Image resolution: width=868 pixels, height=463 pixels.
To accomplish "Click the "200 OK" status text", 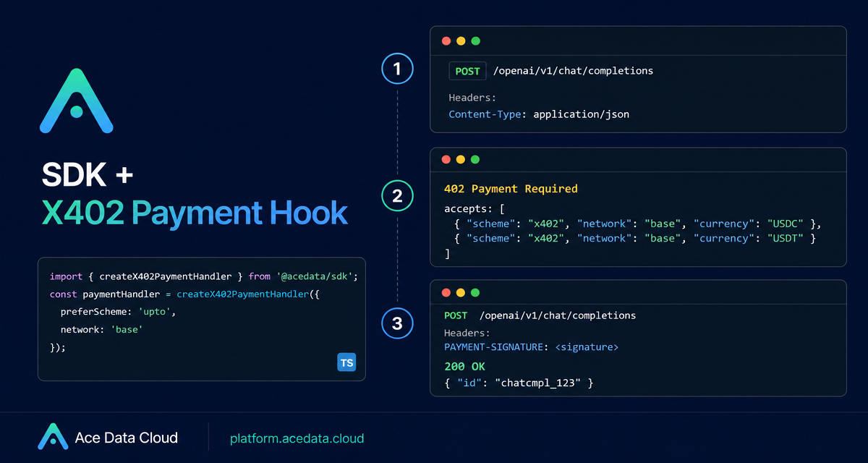I will click(x=465, y=367).
